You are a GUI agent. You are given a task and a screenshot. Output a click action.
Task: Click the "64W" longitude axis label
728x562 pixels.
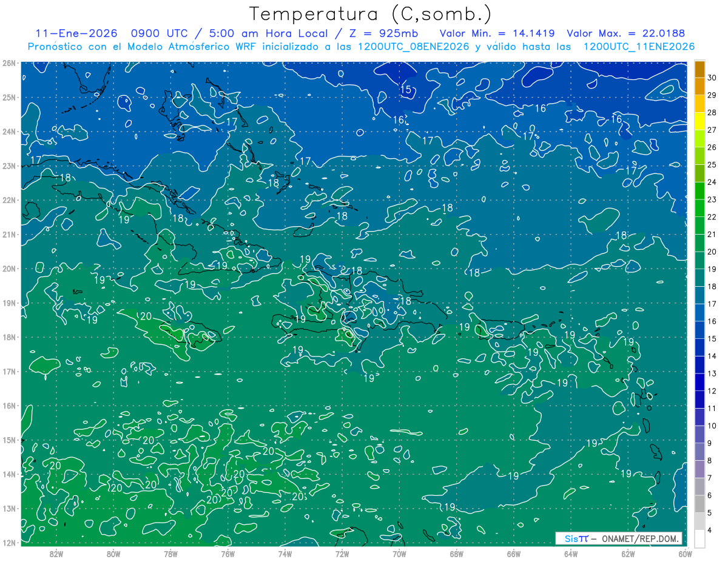[x=571, y=553]
